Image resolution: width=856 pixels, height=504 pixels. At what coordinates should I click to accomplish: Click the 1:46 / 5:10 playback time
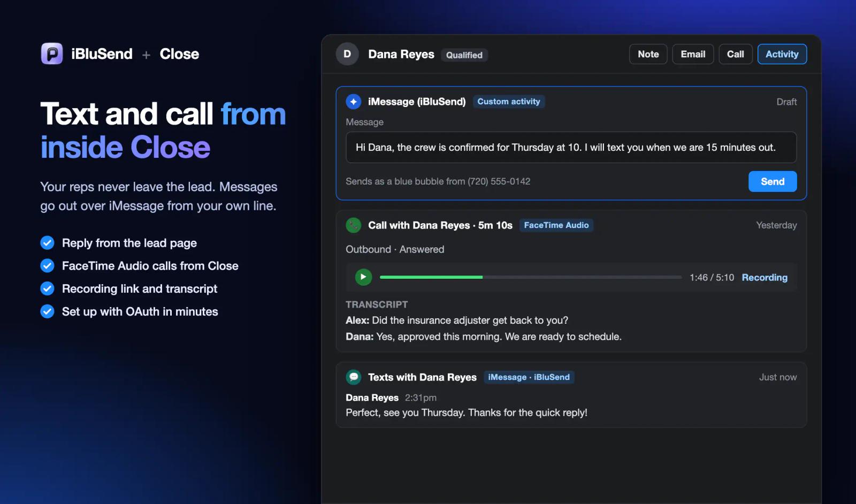click(712, 278)
